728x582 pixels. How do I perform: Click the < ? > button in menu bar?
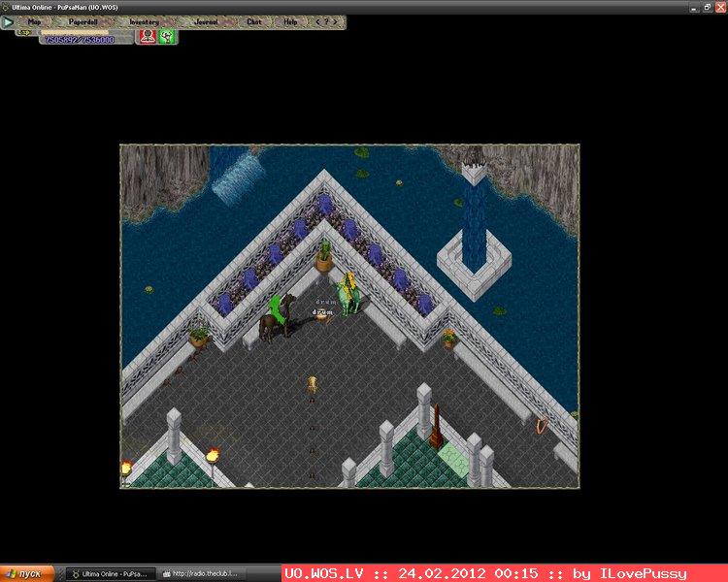point(327,21)
